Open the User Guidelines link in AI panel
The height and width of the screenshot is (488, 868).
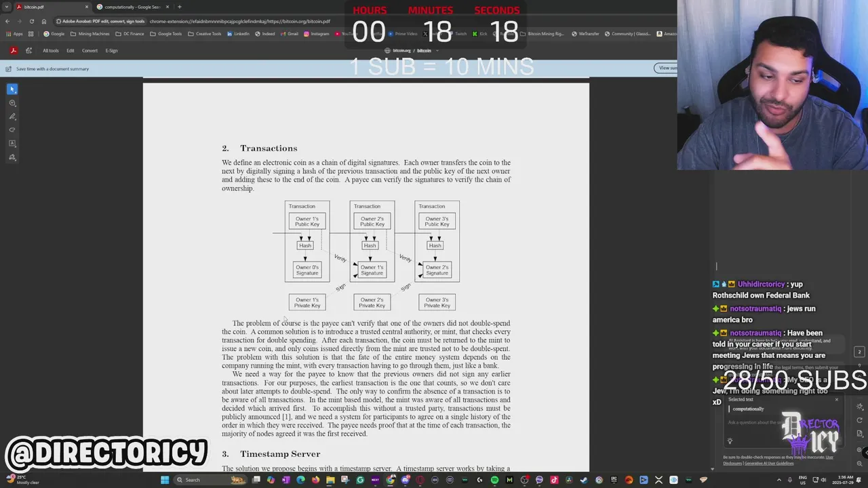[x=768, y=463]
